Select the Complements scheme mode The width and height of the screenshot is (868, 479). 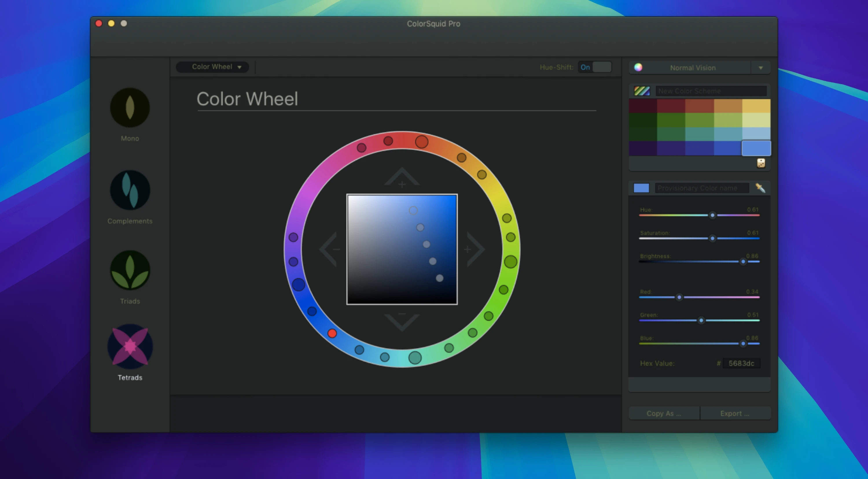pos(130,190)
